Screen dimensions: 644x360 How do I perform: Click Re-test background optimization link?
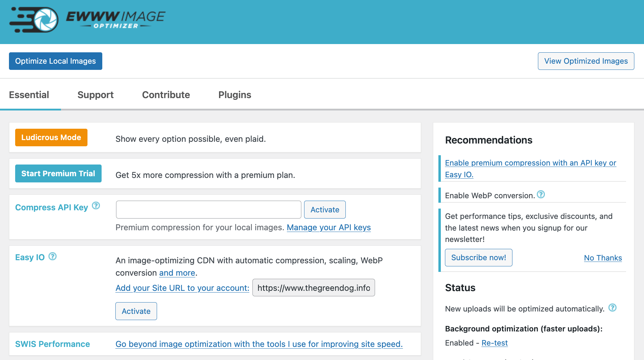coord(495,343)
